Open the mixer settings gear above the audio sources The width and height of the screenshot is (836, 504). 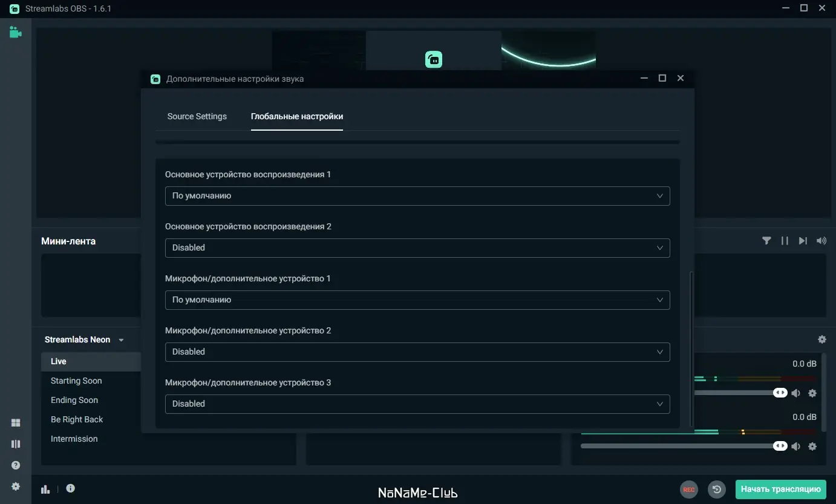click(821, 340)
